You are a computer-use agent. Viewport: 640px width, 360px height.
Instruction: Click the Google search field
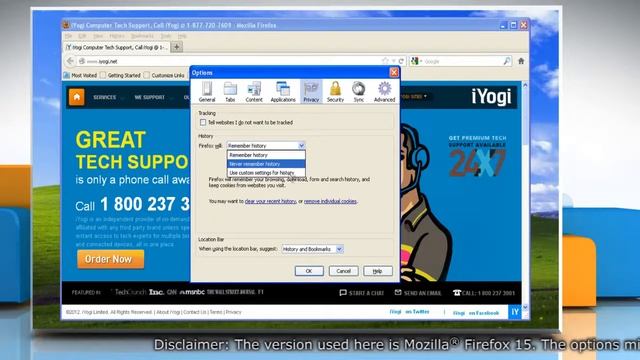pyautogui.click(x=461, y=61)
